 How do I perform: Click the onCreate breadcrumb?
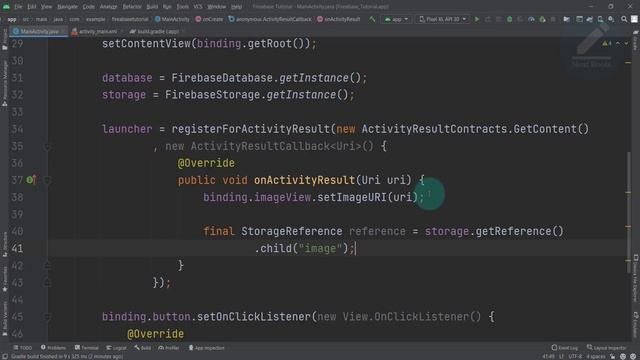pos(209,19)
